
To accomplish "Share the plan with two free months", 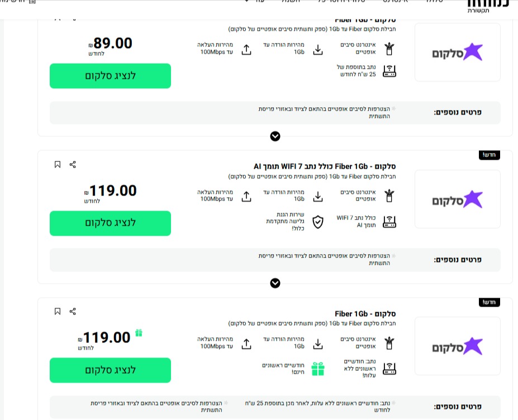I will coord(73,312).
